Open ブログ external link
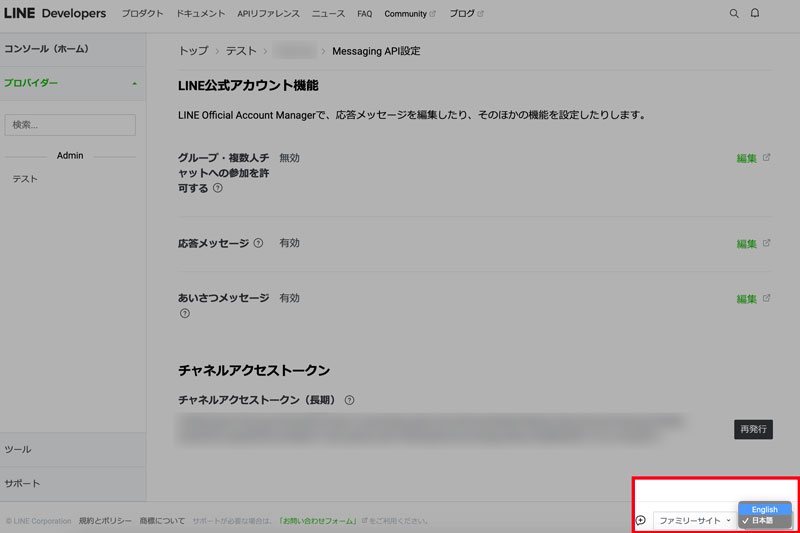 466,14
